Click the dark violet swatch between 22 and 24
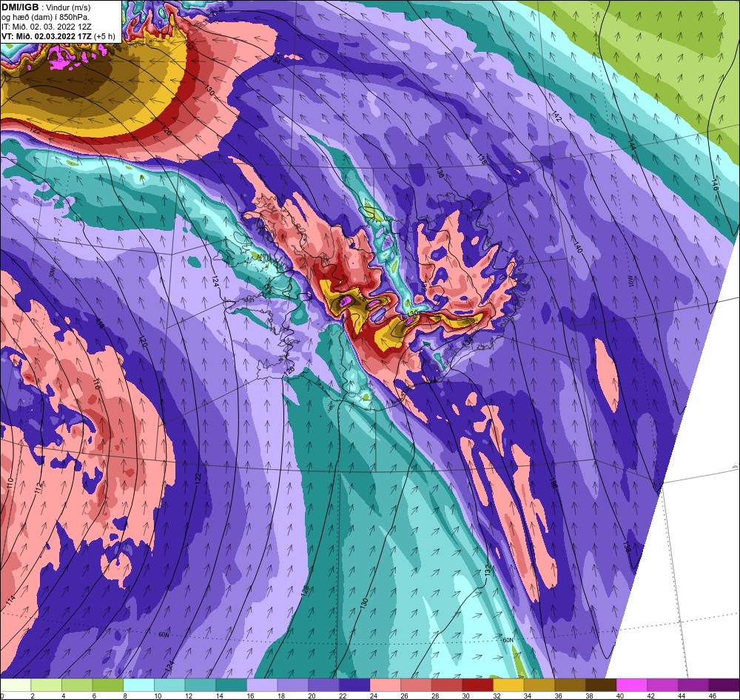 [x=354, y=685]
